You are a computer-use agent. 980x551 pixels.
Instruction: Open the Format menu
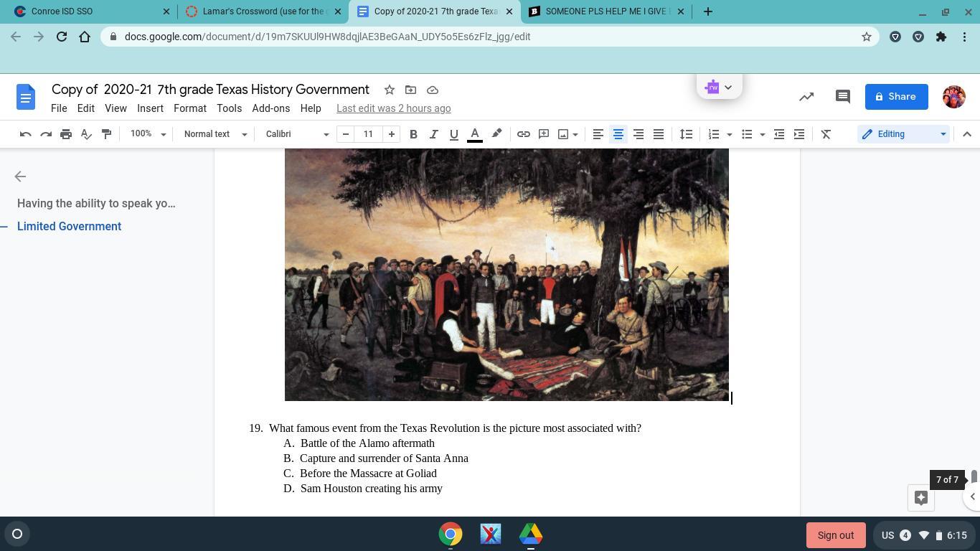coord(190,108)
